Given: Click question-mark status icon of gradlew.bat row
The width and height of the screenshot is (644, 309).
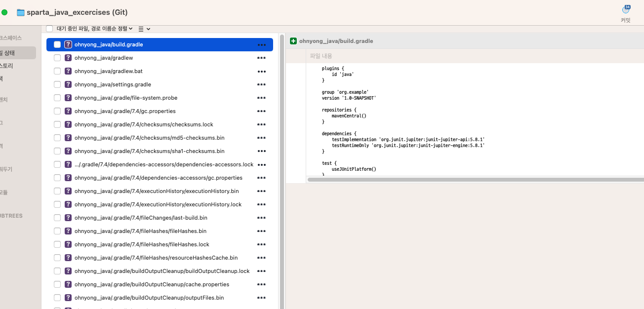Looking at the screenshot, I should pyautogui.click(x=68, y=71).
